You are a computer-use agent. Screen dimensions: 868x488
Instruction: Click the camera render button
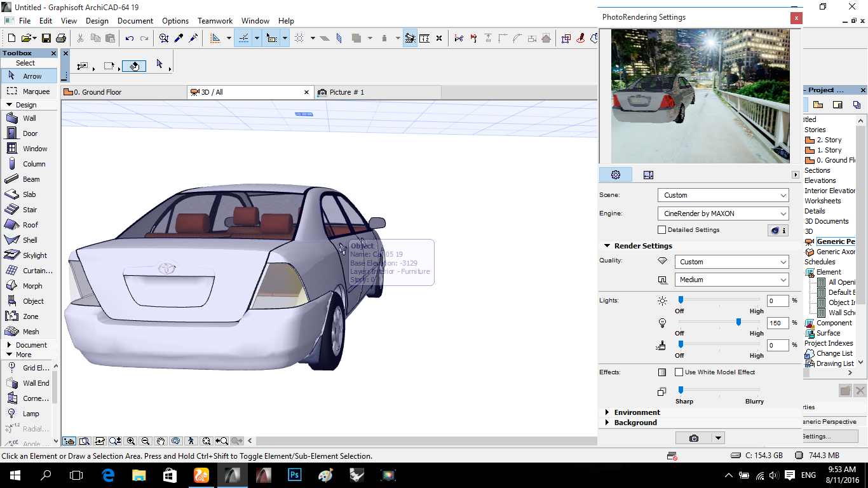[x=693, y=438]
